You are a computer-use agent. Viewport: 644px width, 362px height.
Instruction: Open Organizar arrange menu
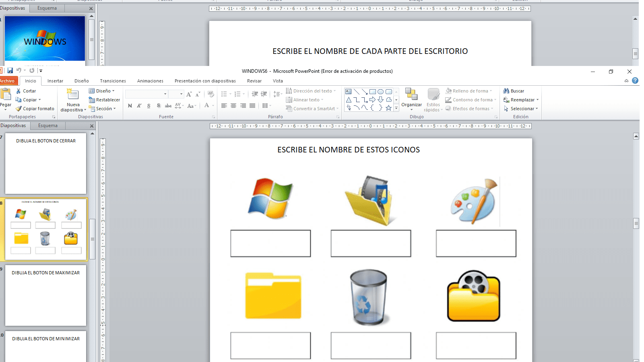tap(411, 99)
